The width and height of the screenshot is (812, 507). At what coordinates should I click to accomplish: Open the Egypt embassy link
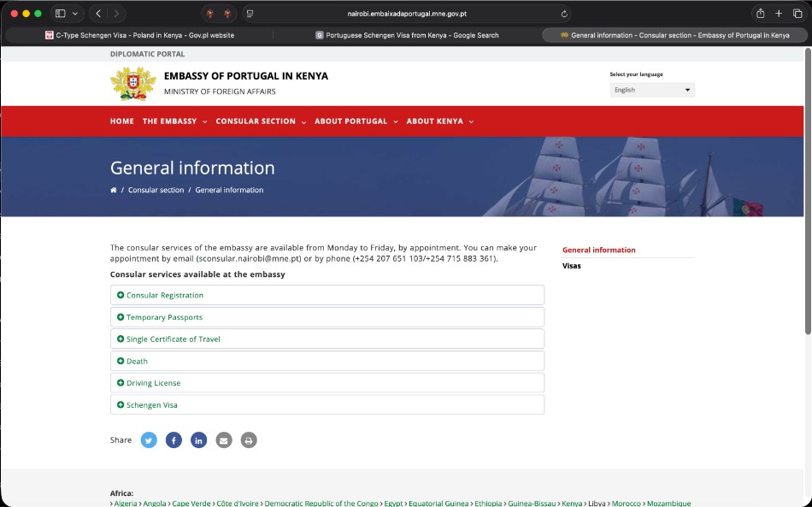click(x=393, y=504)
